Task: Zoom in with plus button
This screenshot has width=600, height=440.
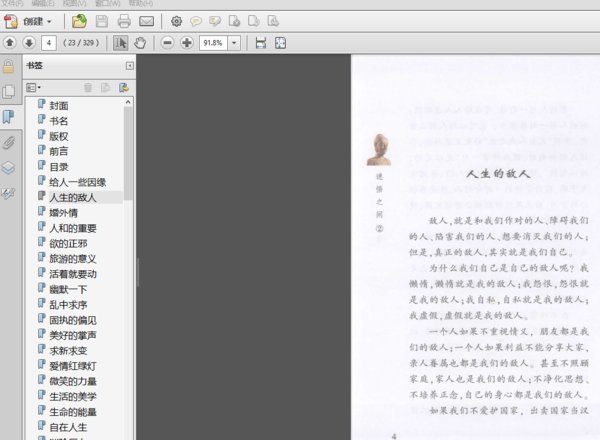Action: 187,43
